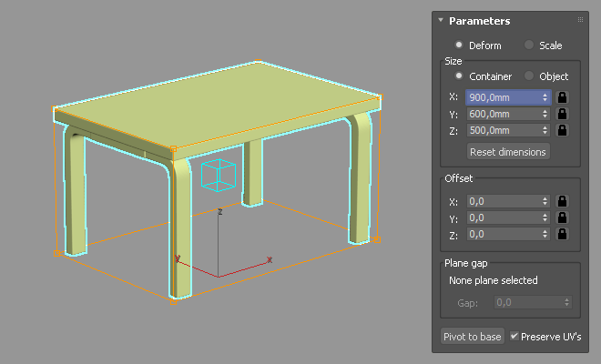Select the cyan wireframe cube helper in viewport
The height and width of the screenshot is (364, 601).
pyautogui.click(x=219, y=176)
